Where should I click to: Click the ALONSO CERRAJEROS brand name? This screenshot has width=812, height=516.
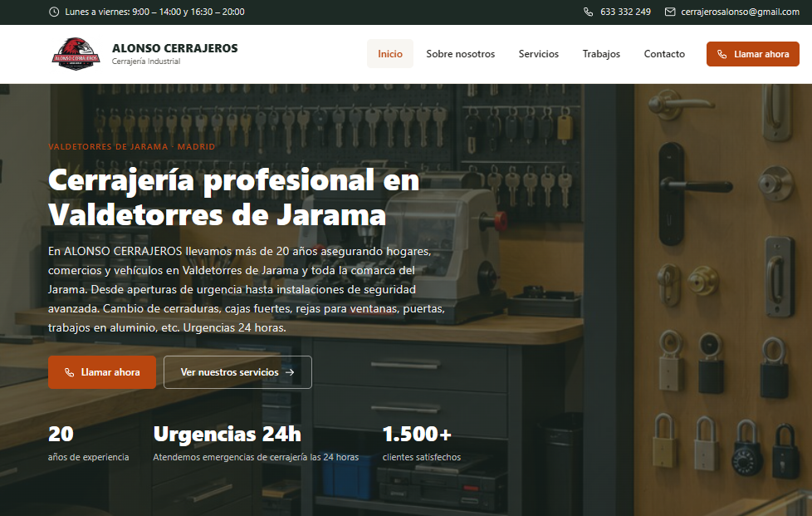click(175, 48)
